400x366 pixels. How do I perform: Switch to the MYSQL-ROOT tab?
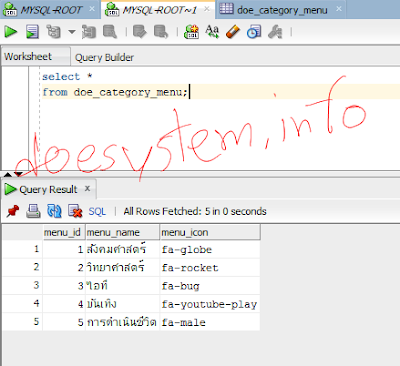tap(51, 10)
